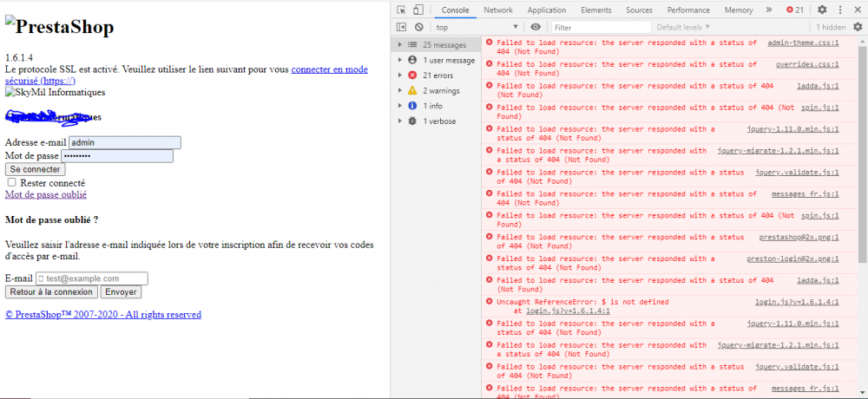868x399 pixels.
Task: Click the Mot de passe field
Action: (x=117, y=156)
